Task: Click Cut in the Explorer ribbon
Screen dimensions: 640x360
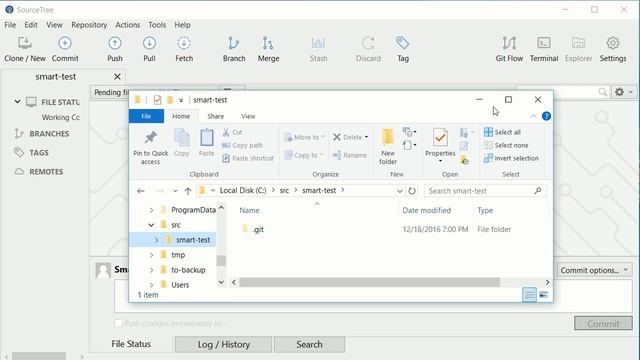Action: [x=233, y=132]
